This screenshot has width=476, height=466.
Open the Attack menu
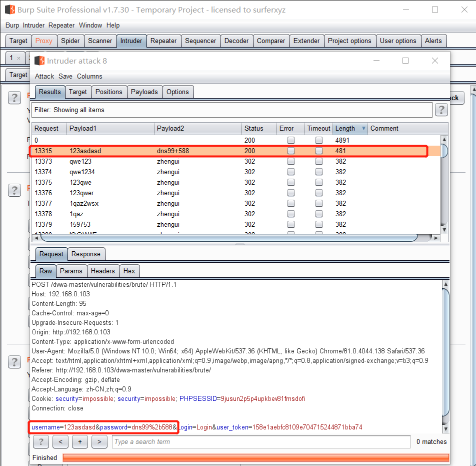coord(44,76)
